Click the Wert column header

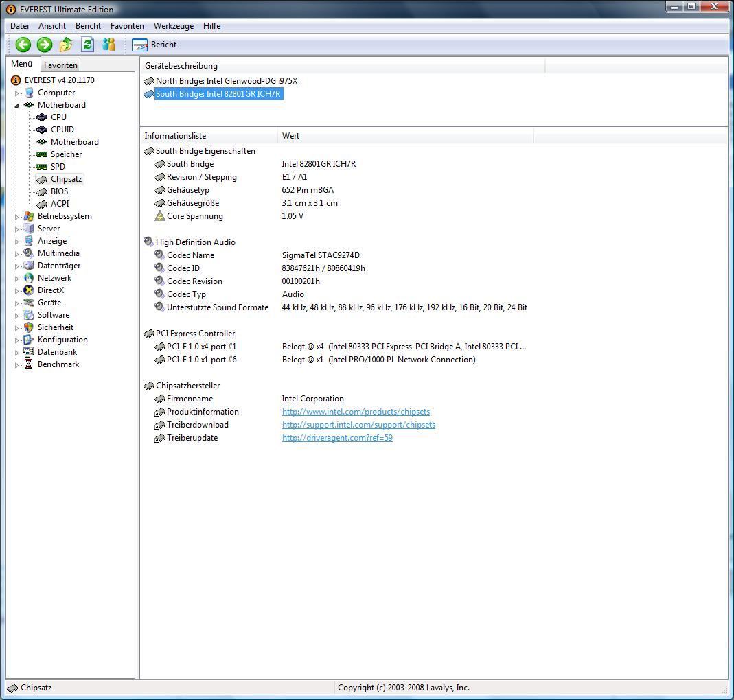click(x=405, y=136)
